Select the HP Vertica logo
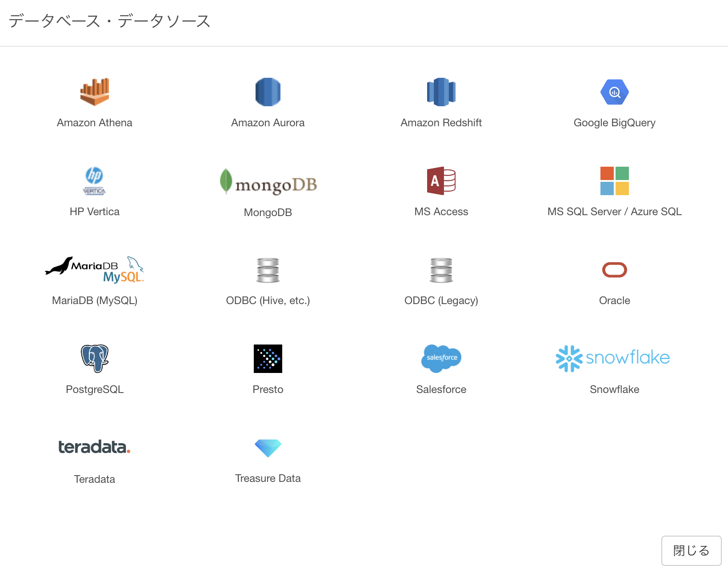Viewport: 728px width, 569px height. [x=94, y=181]
